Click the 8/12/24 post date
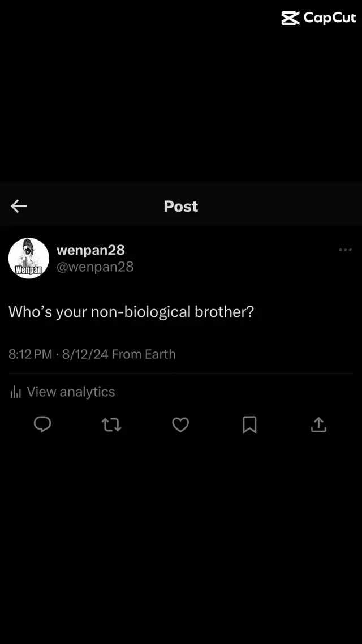Screen dimensions: 362x644 85,354
